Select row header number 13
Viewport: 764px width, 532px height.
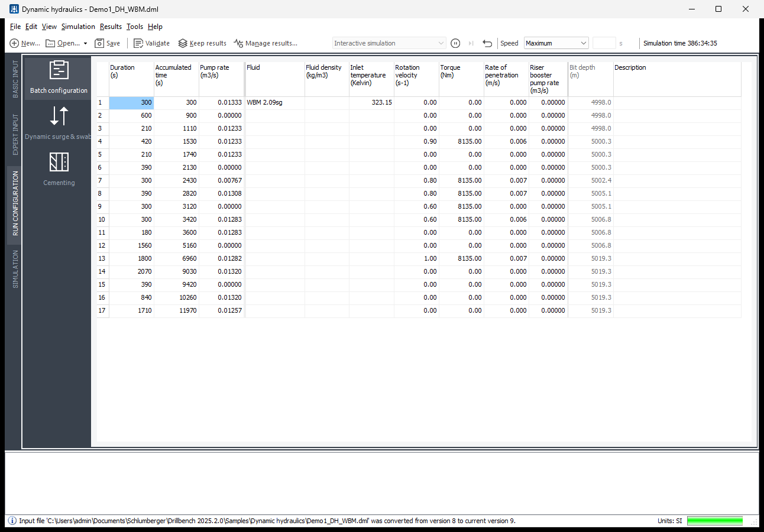coord(103,258)
